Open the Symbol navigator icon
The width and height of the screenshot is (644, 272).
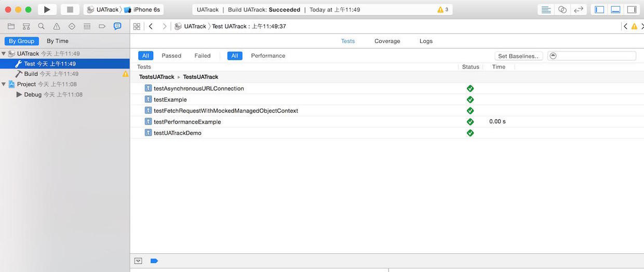[26, 26]
